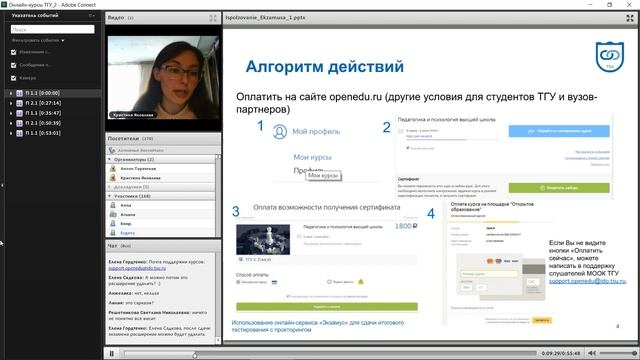Maximize the Видео pod to full screen
640x360 pixels.
213,18
